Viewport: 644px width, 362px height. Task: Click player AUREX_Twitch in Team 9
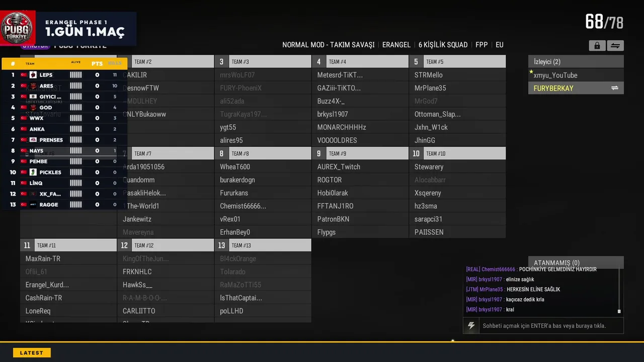pyautogui.click(x=360, y=166)
